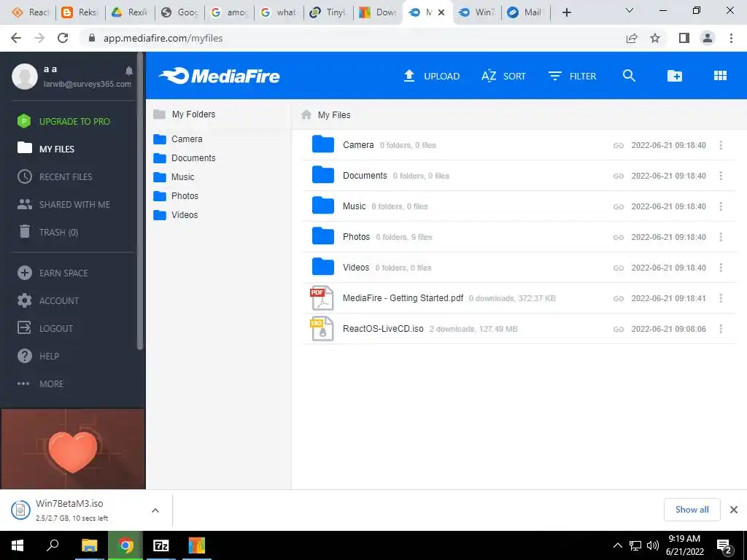Click the browser address bar
Viewport: 747px width, 560px height.
tap(352, 38)
